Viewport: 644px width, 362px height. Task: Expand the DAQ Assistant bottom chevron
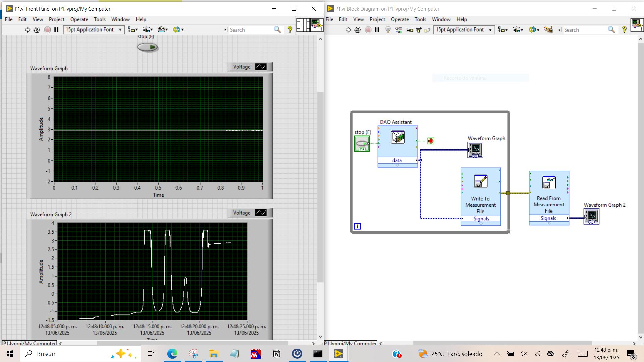point(398,165)
